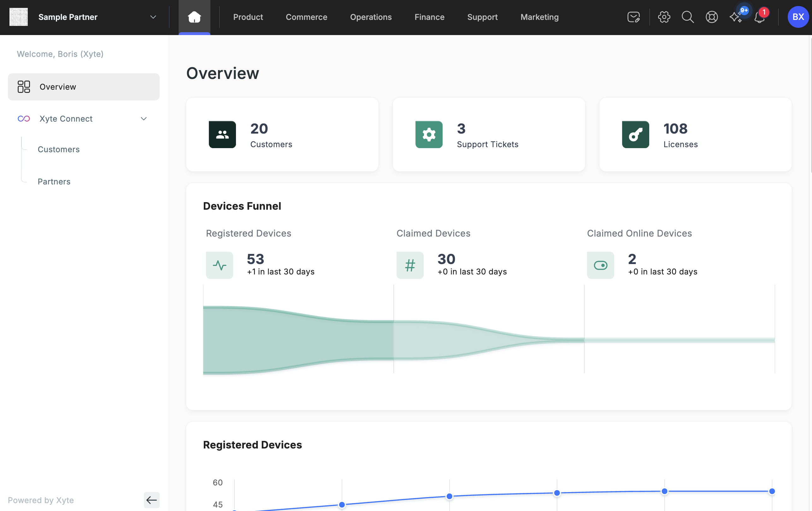Screen dimensions: 812x511
Task: Open the Product menu
Action: [x=248, y=17]
